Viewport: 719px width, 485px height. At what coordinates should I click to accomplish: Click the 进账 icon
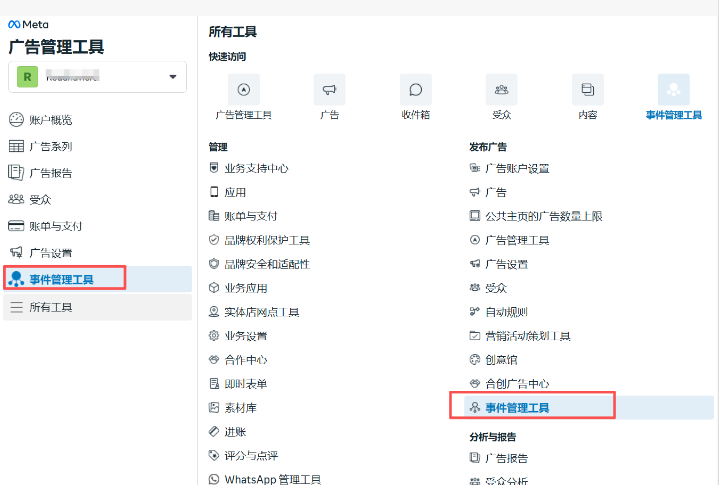(x=214, y=431)
